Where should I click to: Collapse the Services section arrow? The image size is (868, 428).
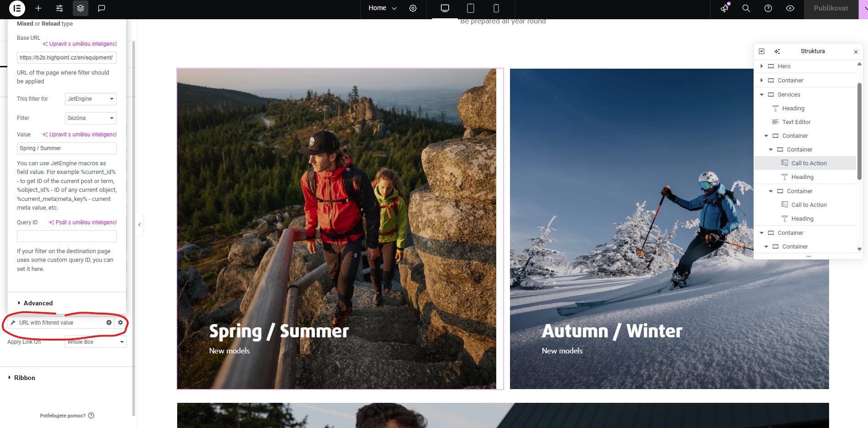pyautogui.click(x=761, y=95)
